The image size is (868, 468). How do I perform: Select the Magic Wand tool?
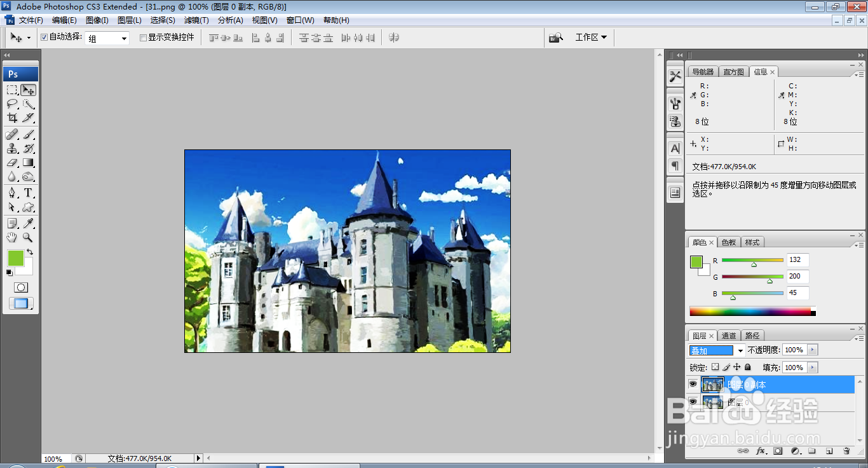28,104
